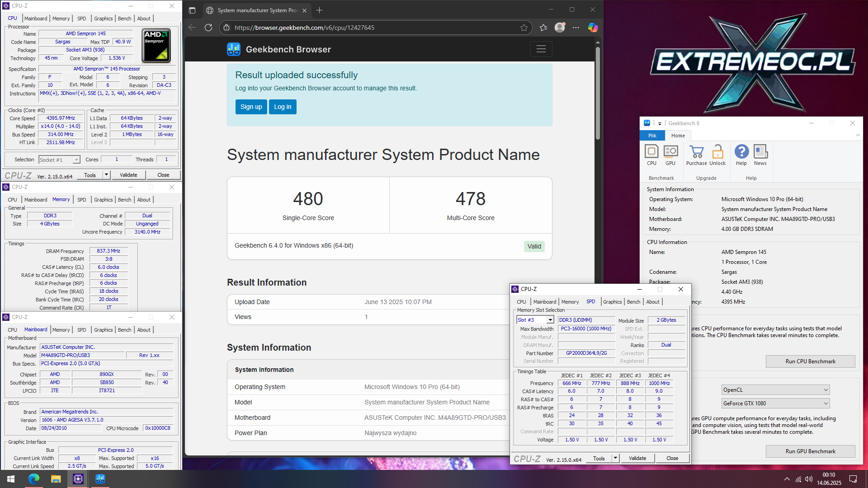868x488 pixels.
Task: Expand the Slot #3 memory slot dropdown
Action: coord(550,320)
